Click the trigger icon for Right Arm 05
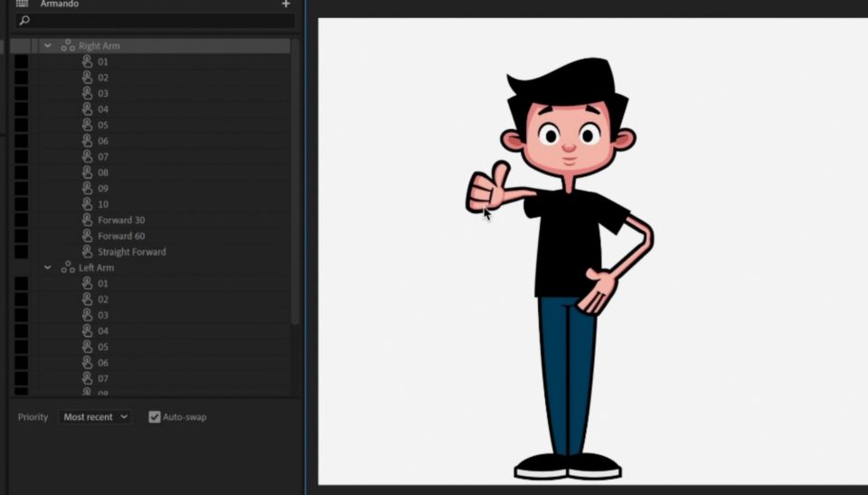The height and width of the screenshot is (495, 868). pyautogui.click(x=88, y=125)
